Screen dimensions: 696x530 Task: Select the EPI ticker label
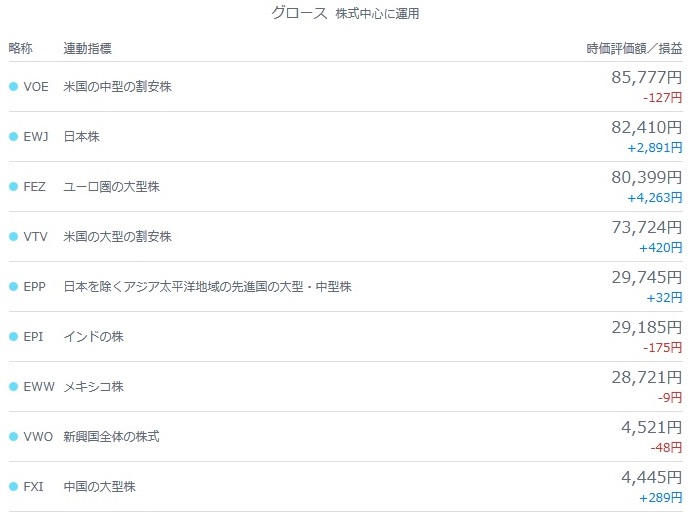(33, 336)
